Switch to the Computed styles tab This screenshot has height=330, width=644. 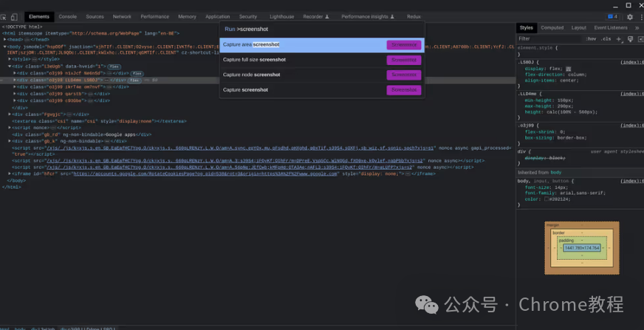(x=552, y=28)
